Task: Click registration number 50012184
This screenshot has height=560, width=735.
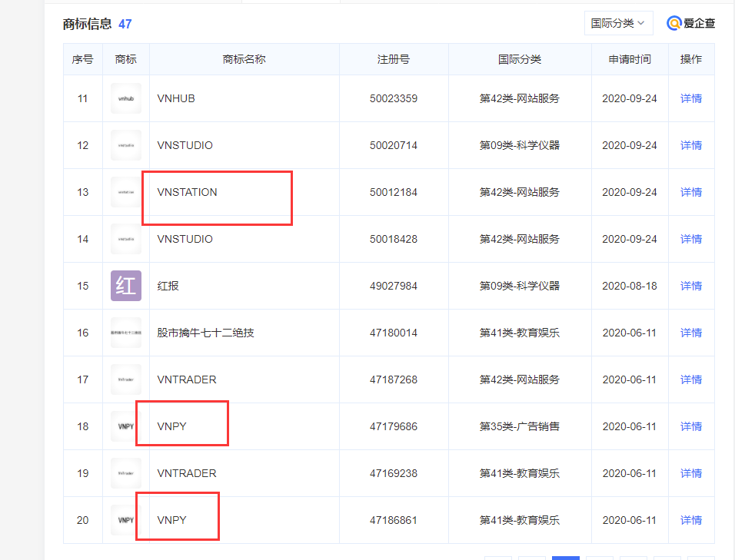Action: pyautogui.click(x=394, y=192)
